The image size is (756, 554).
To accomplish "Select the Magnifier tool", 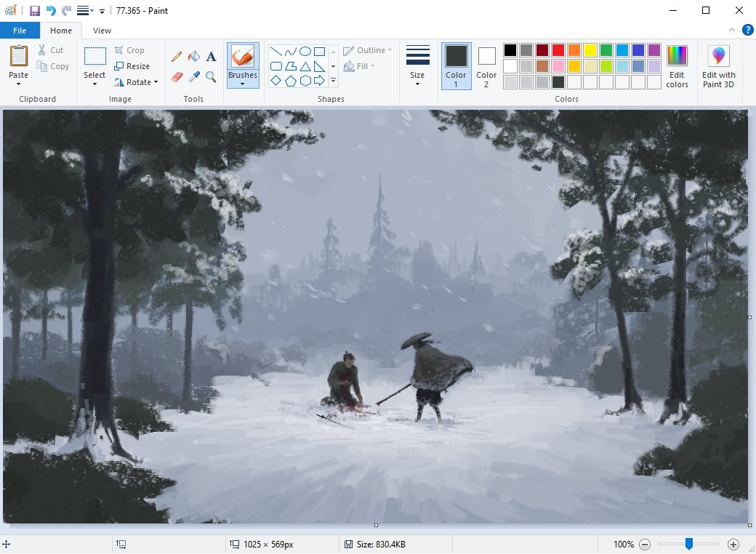I will 211,76.
